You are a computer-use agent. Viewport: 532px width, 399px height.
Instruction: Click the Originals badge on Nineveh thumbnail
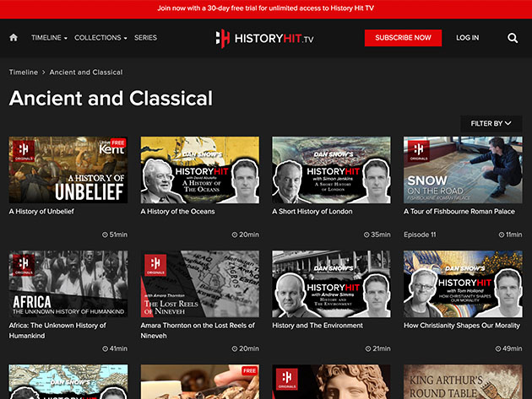155,265
